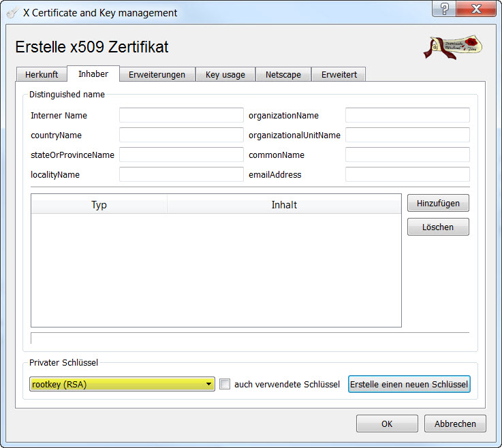This screenshot has height=448, width=502.
Task: Click the XCA scroll logo image
Action: [453, 47]
